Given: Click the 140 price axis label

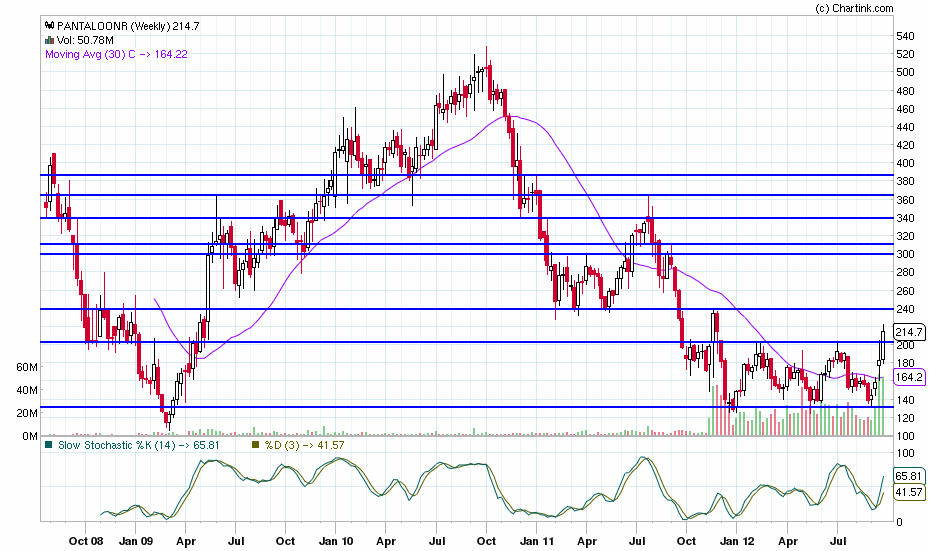Looking at the screenshot, I should 906,400.
